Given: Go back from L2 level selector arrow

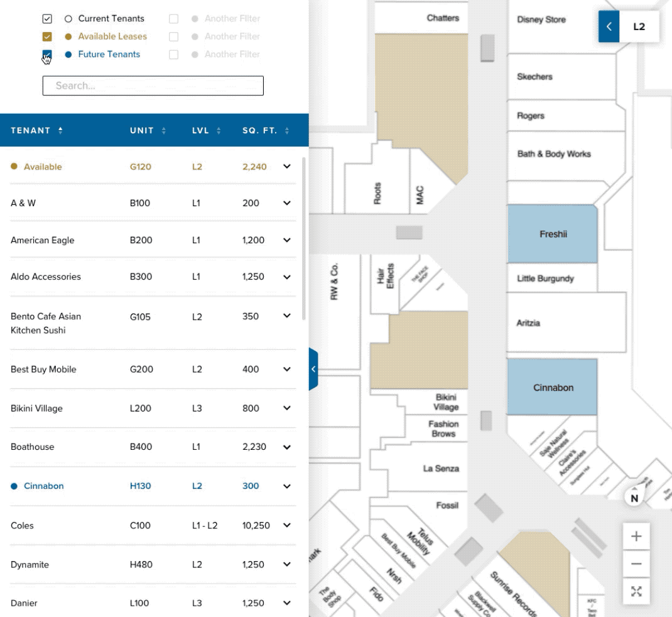Looking at the screenshot, I should coord(609,26).
